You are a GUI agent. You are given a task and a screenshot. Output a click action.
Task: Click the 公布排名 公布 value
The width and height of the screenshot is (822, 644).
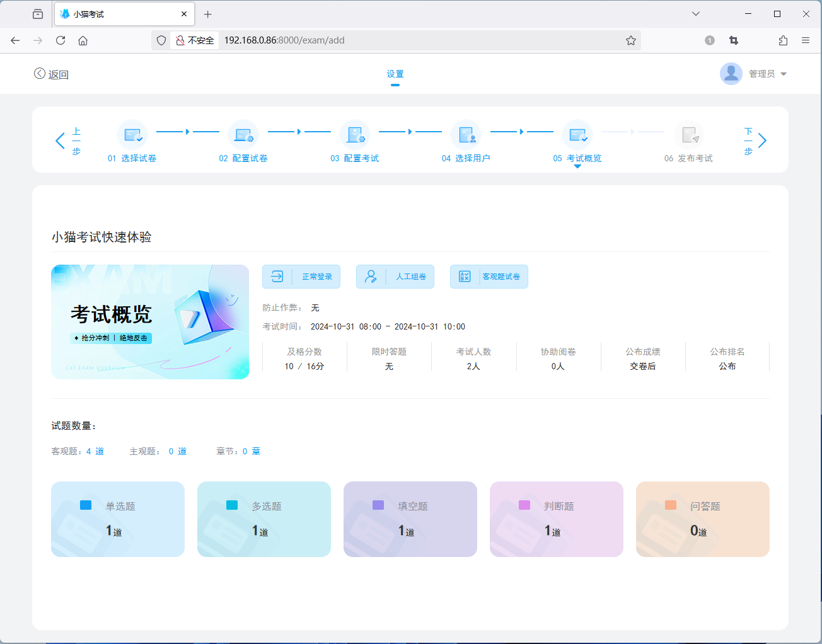[x=727, y=366]
